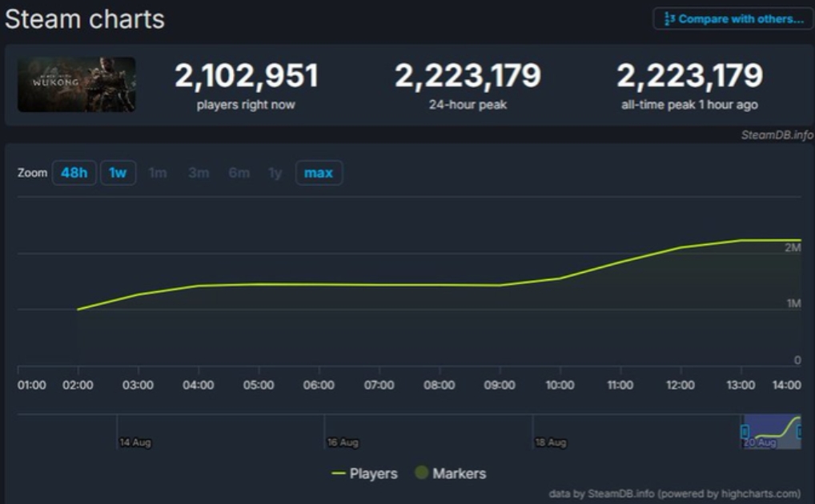Click the 02:00 x-axis label

coord(78,385)
